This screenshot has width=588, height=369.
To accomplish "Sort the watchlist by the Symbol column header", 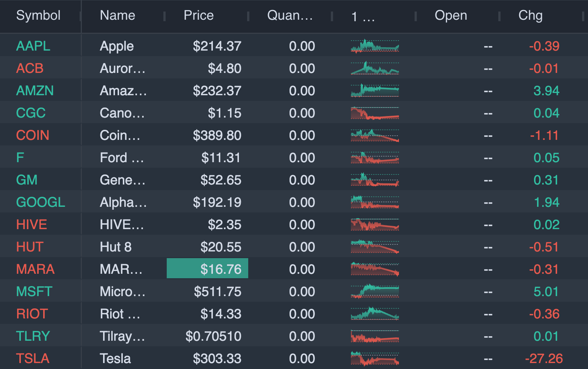I will [38, 16].
